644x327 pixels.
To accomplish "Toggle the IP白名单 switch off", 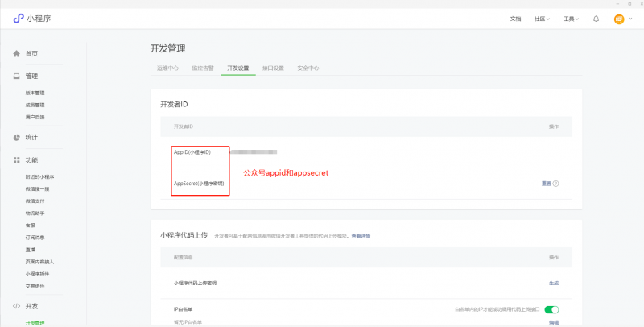I will click(x=551, y=308).
